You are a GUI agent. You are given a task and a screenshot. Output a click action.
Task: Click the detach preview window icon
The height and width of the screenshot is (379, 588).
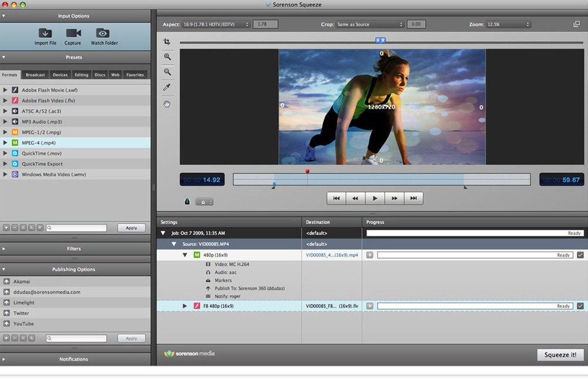click(576, 24)
